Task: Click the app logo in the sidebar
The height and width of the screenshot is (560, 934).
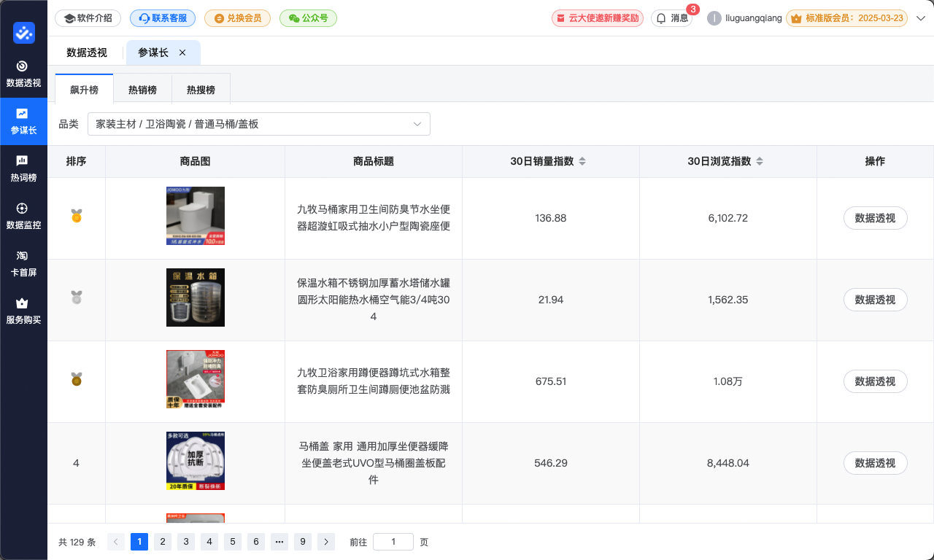Action: 24,33
